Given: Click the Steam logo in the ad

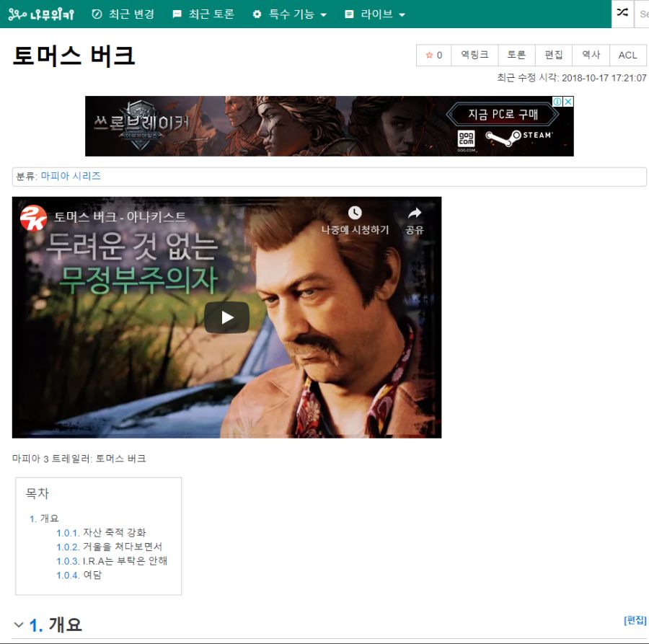Looking at the screenshot, I should 519,138.
